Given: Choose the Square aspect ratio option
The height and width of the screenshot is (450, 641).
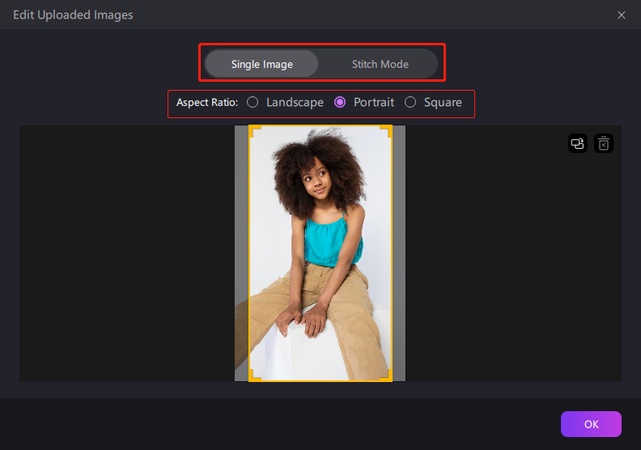Looking at the screenshot, I should point(410,103).
